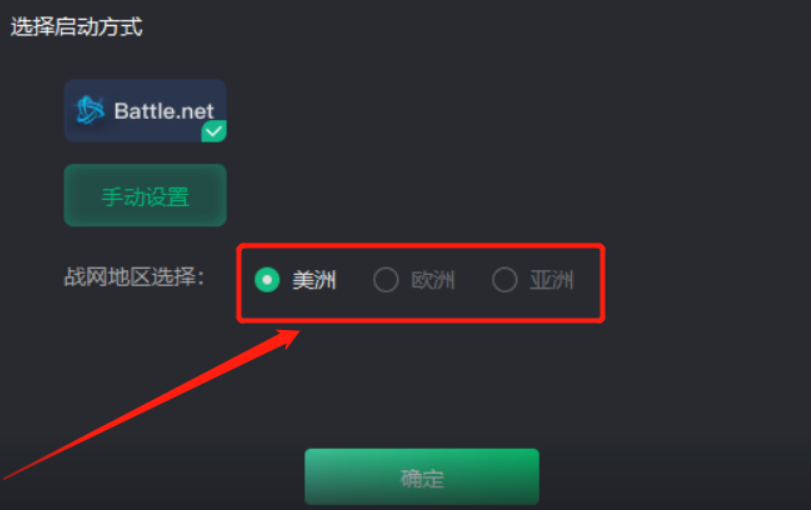This screenshot has width=811, height=510.
Task: Confirm with the green 确定 button
Action: tap(422, 477)
